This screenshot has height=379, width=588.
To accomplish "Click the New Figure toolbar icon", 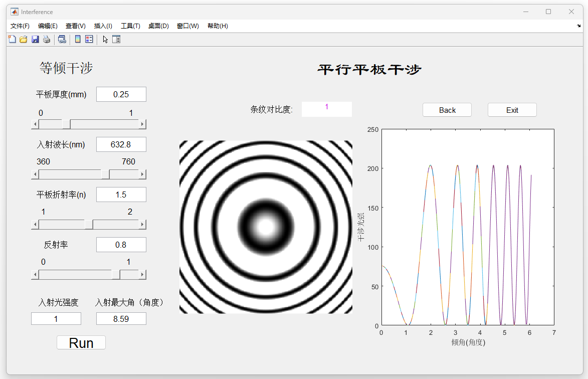I will tap(12, 39).
